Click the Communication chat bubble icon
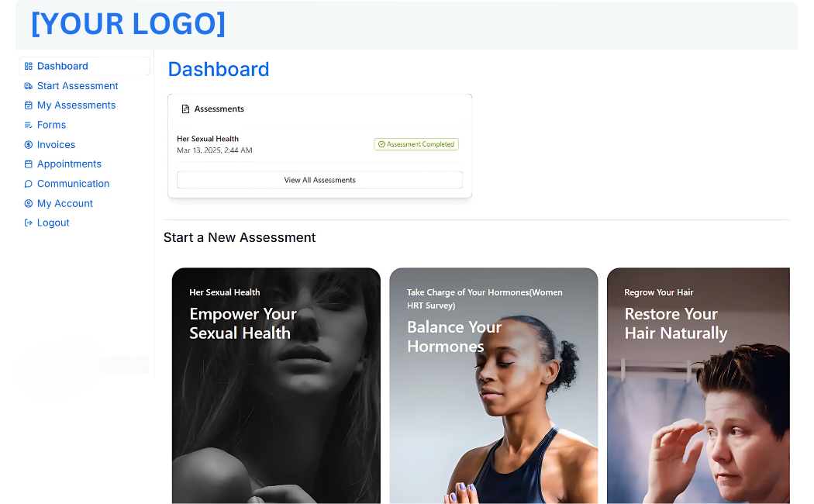 [29, 184]
